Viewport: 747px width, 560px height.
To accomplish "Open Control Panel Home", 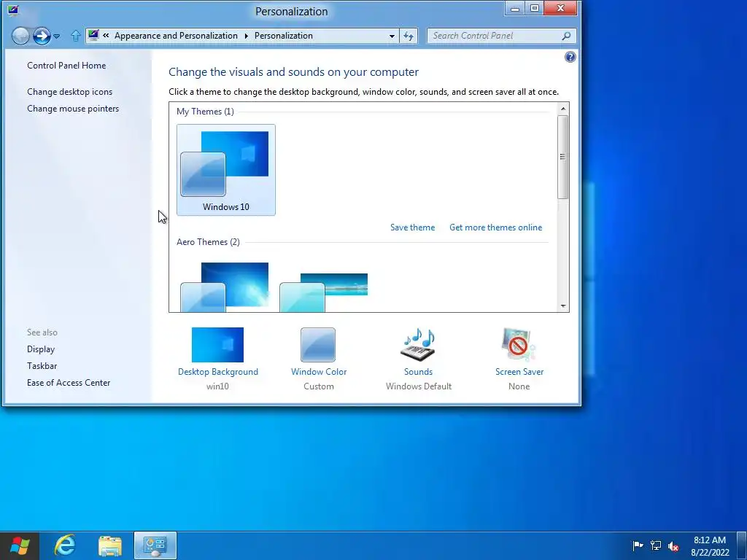I will tap(66, 66).
